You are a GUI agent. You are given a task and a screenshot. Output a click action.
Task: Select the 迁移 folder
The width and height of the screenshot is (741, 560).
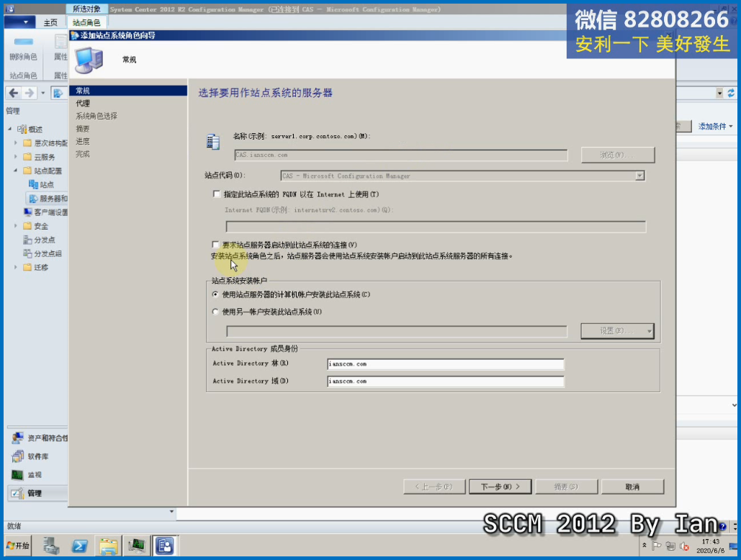[35, 267]
